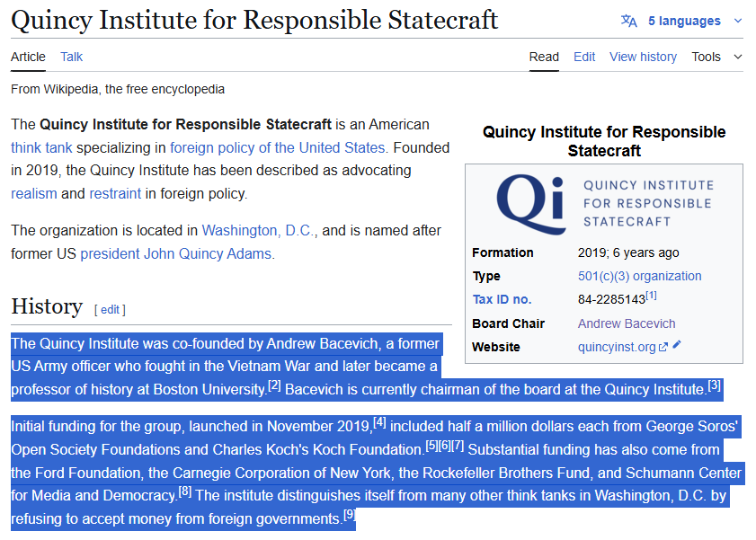Click the 'Formation' infobox label
Screen dimensions: 756x540
503,252
